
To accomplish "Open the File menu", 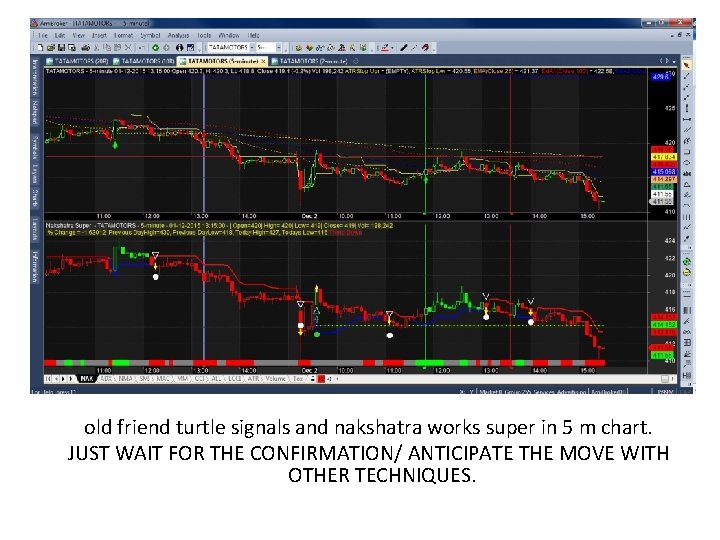I will pos(43,35).
